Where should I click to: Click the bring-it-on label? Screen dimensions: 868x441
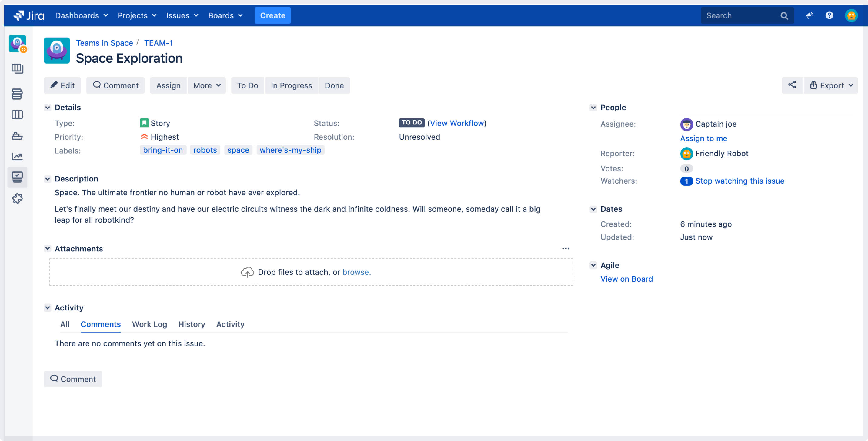pos(163,150)
